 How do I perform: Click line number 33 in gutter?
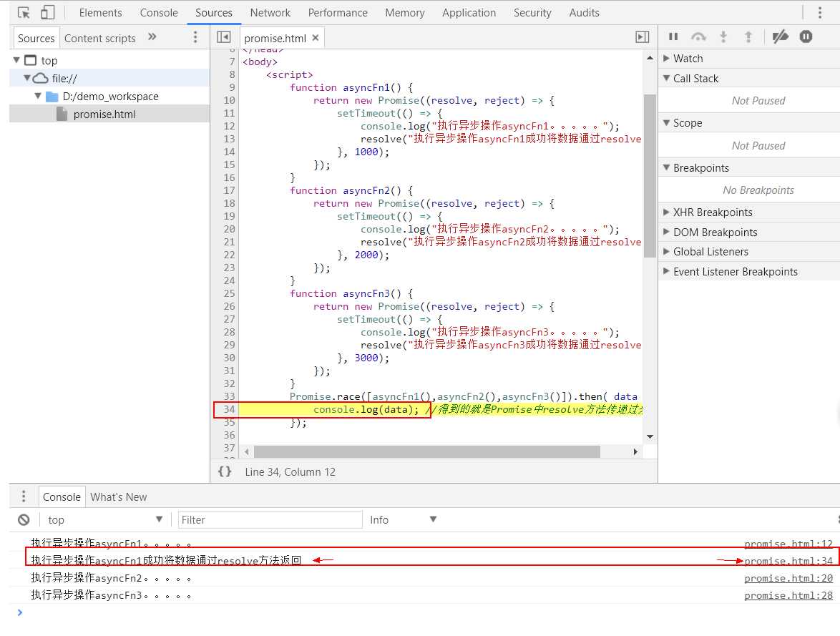229,396
